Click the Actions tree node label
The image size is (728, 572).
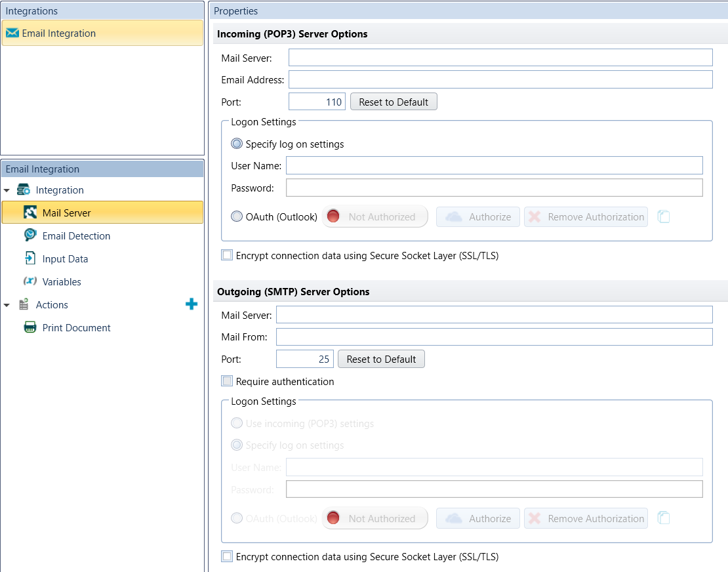tap(52, 304)
